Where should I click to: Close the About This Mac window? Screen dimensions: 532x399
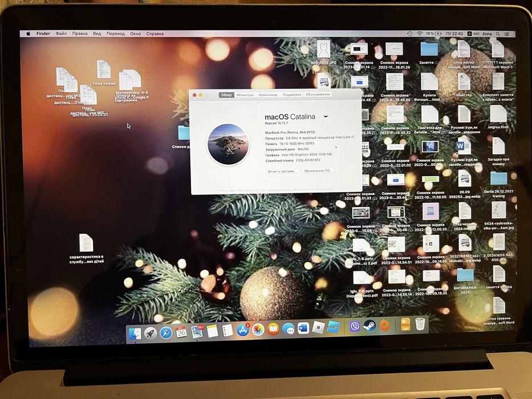point(194,95)
